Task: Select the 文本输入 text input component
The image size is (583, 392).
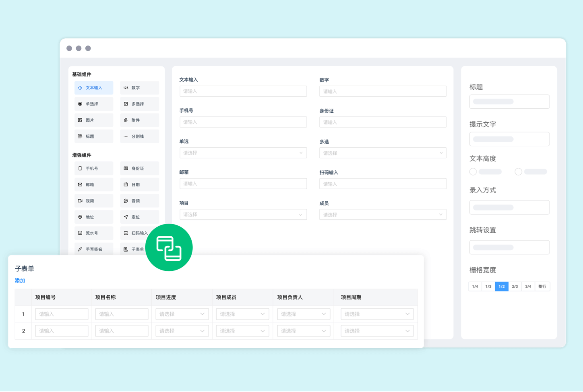Action: (x=94, y=88)
